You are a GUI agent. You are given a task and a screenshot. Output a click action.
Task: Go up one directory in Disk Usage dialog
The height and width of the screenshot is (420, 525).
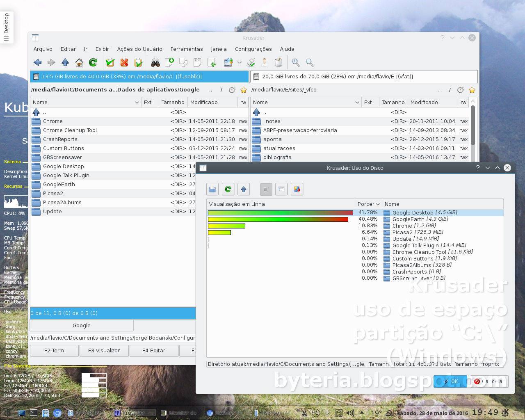pyautogui.click(x=244, y=189)
